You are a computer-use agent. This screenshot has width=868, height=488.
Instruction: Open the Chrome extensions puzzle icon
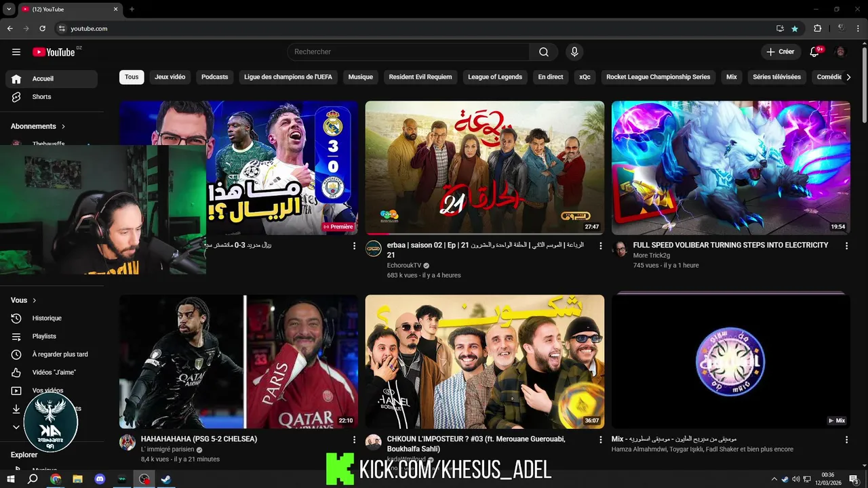click(817, 28)
